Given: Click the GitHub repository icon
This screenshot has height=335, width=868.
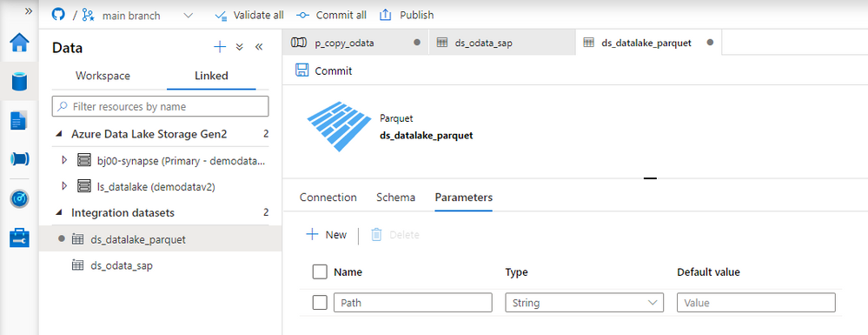Looking at the screenshot, I should click(x=59, y=15).
